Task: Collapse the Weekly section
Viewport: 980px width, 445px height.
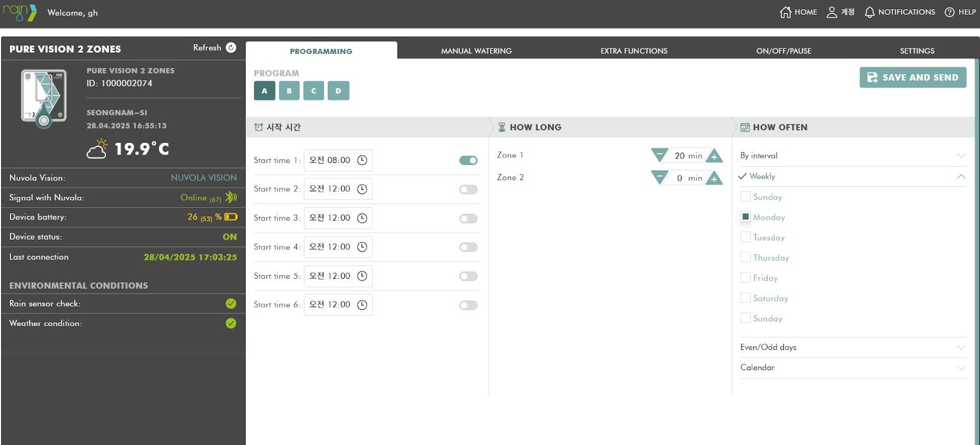Action: tap(853, 177)
